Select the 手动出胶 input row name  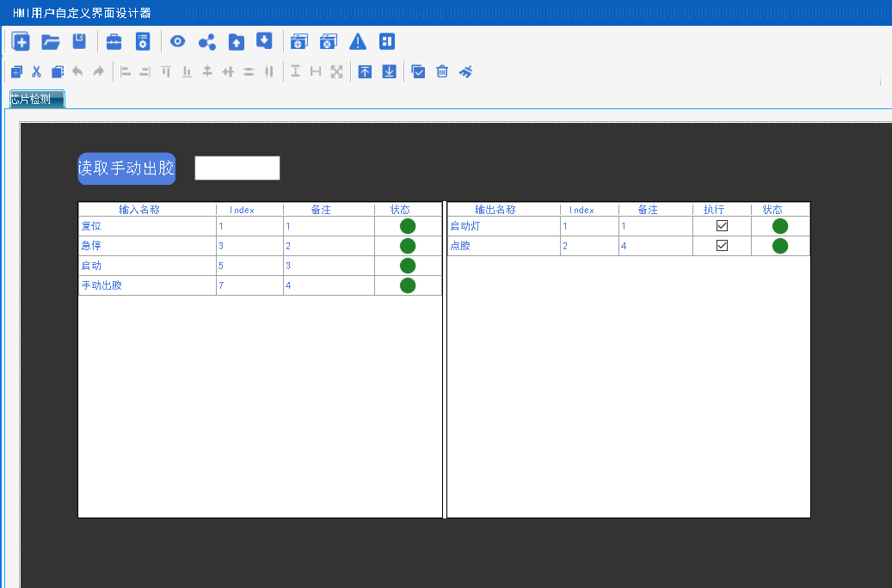[102, 285]
